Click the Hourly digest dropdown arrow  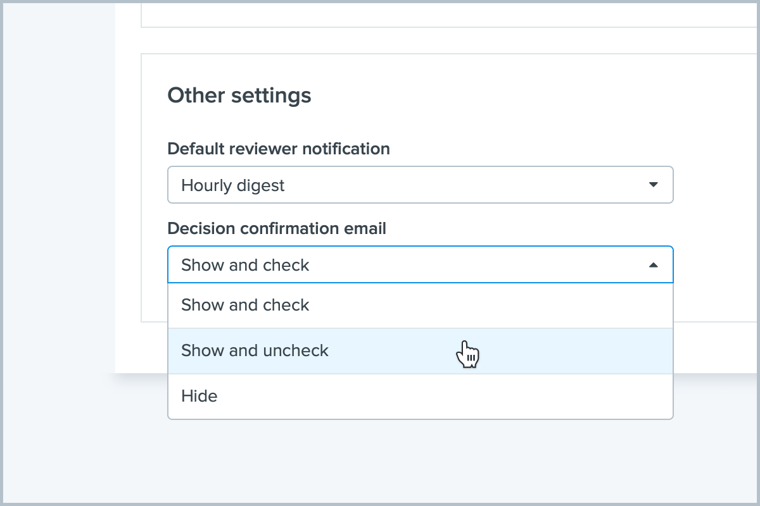(x=653, y=185)
